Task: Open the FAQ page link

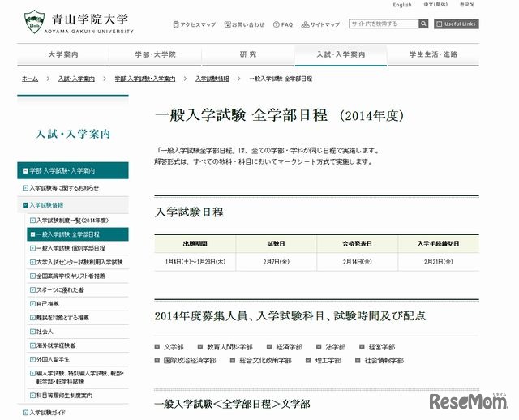Action: coord(282,24)
